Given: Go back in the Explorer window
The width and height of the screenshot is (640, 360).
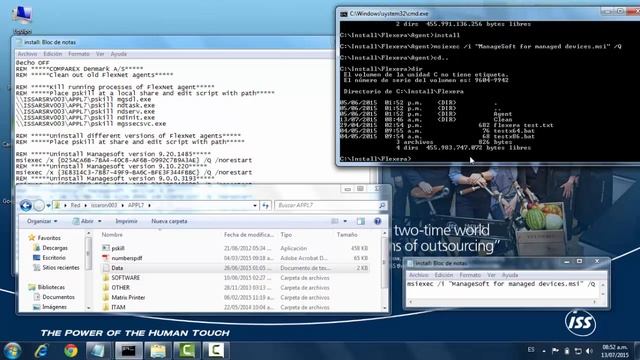Looking at the screenshot, I should click(26, 205).
